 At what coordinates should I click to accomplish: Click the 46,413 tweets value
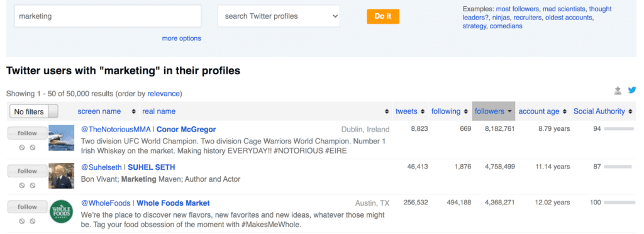[x=418, y=167]
